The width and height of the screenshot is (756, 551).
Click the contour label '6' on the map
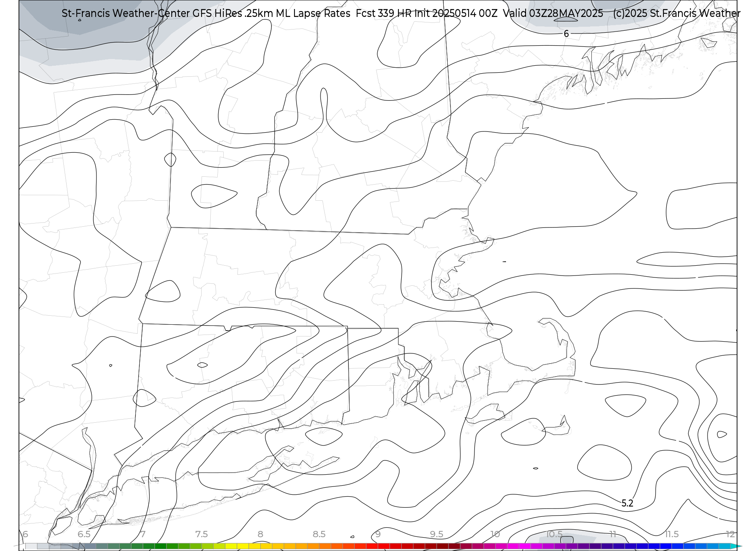click(x=566, y=34)
